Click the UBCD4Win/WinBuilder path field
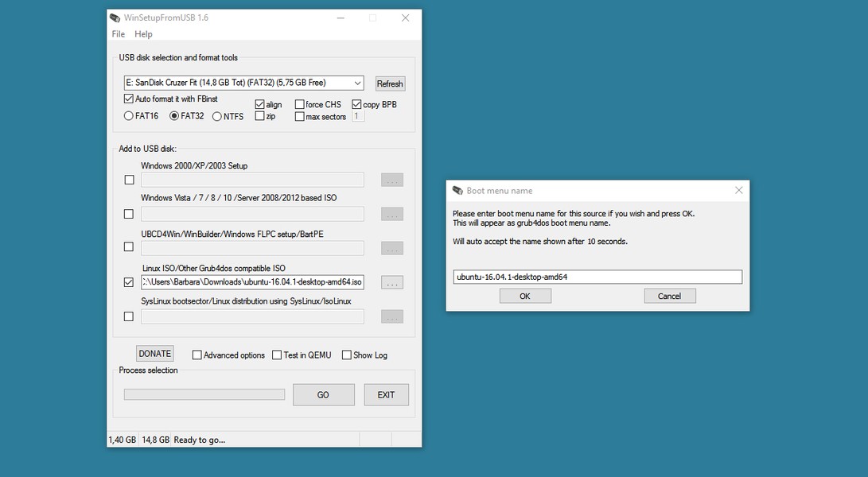Viewport: 868px width, 477px height. (x=252, y=247)
